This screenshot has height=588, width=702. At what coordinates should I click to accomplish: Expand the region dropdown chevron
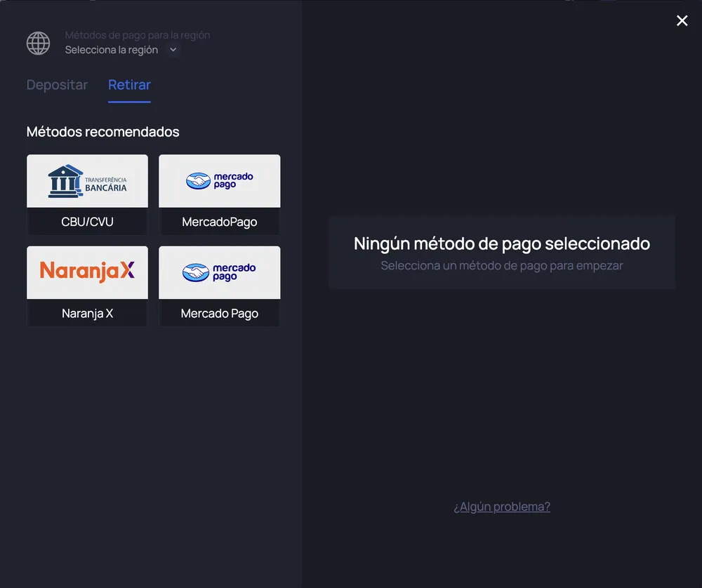[x=173, y=50]
